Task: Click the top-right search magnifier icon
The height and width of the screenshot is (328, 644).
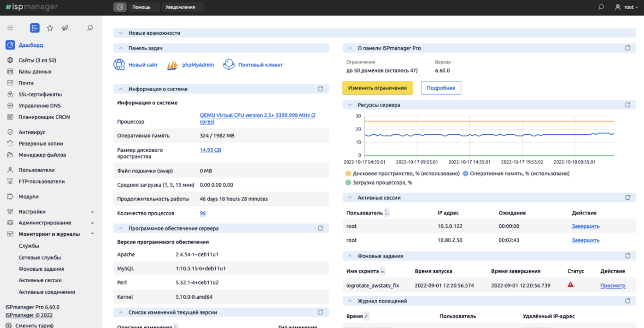Action: click(x=601, y=7)
